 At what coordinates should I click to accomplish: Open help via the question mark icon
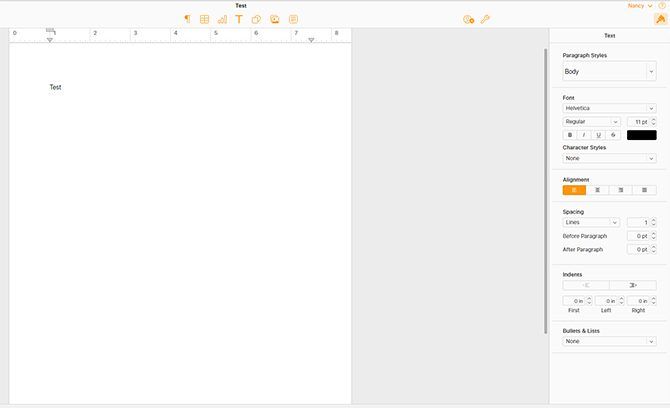point(662,6)
